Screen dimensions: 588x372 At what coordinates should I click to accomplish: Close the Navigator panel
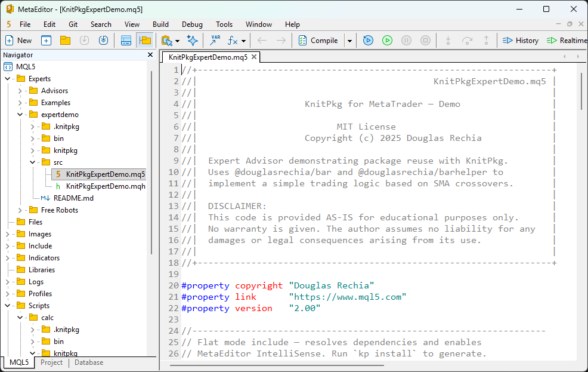coord(150,55)
